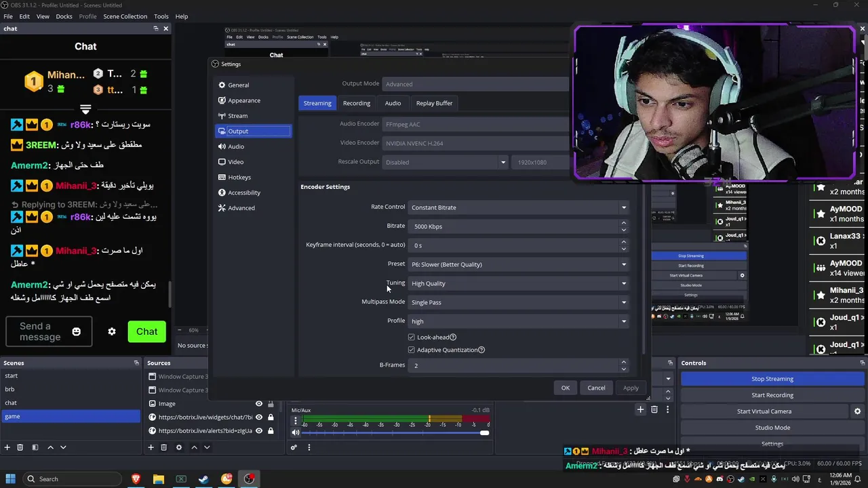
Task: Open Brave browser from the taskbar
Action: point(136,479)
